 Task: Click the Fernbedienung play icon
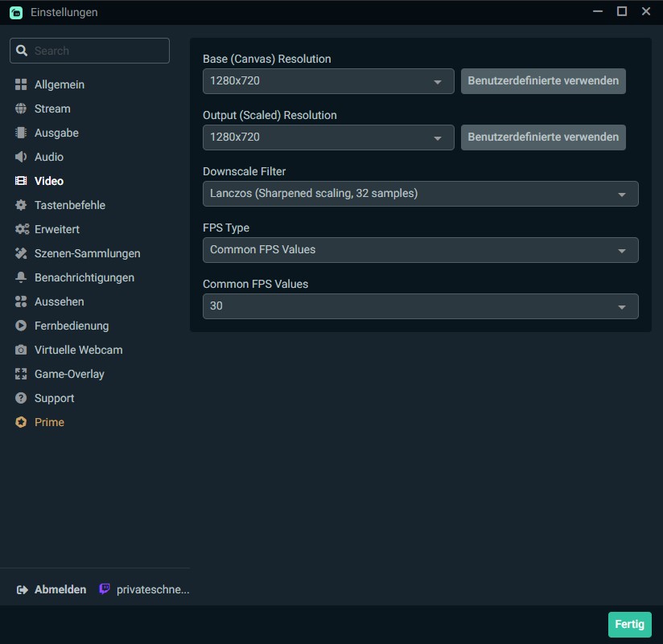21,326
